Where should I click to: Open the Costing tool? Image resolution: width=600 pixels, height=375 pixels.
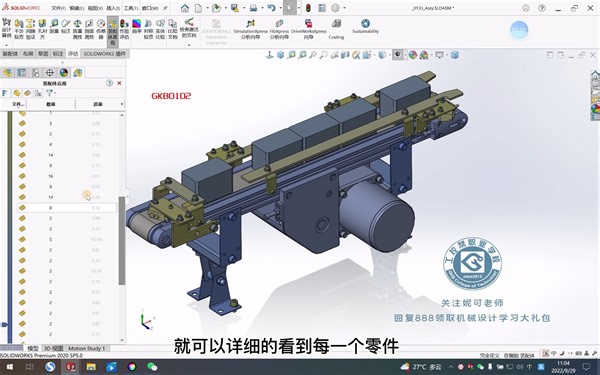[336, 29]
